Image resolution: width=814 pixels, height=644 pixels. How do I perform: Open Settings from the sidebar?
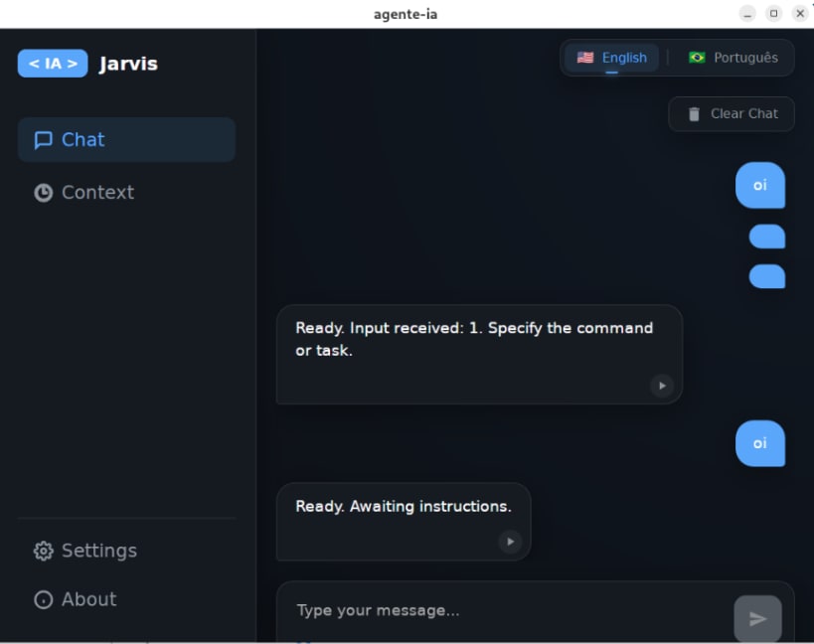126,551
